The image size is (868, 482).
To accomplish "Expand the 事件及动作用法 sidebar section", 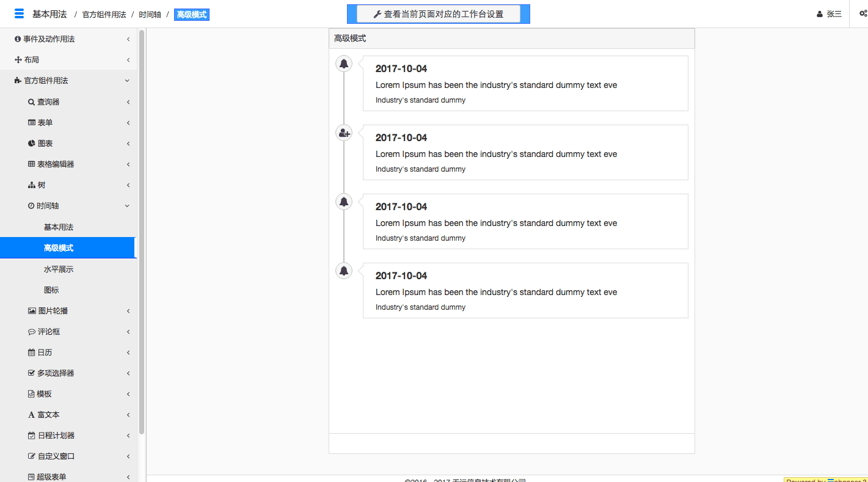I will pos(128,39).
